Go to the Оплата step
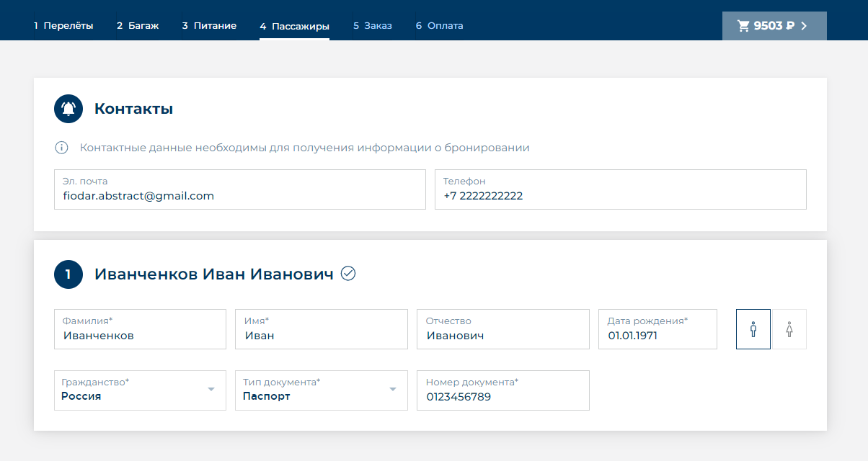The height and width of the screenshot is (461, 868). tap(439, 26)
